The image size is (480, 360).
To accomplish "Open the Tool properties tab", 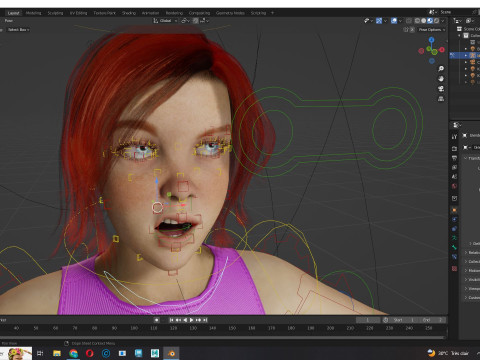I will coord(454,137).
